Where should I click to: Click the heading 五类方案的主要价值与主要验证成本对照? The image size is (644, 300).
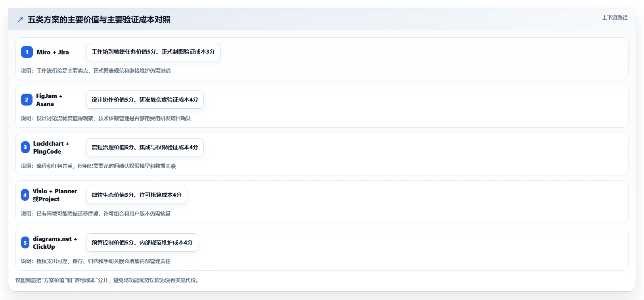tap(99, 19)
